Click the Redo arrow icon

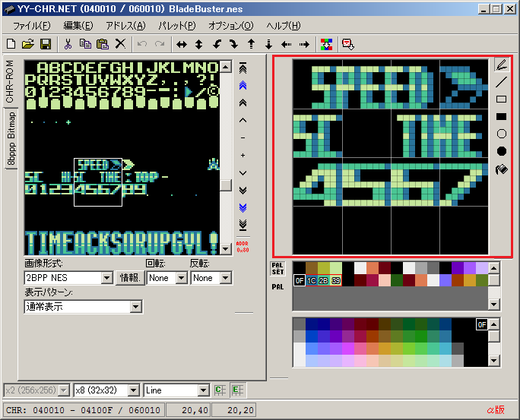tap(160, 44)
